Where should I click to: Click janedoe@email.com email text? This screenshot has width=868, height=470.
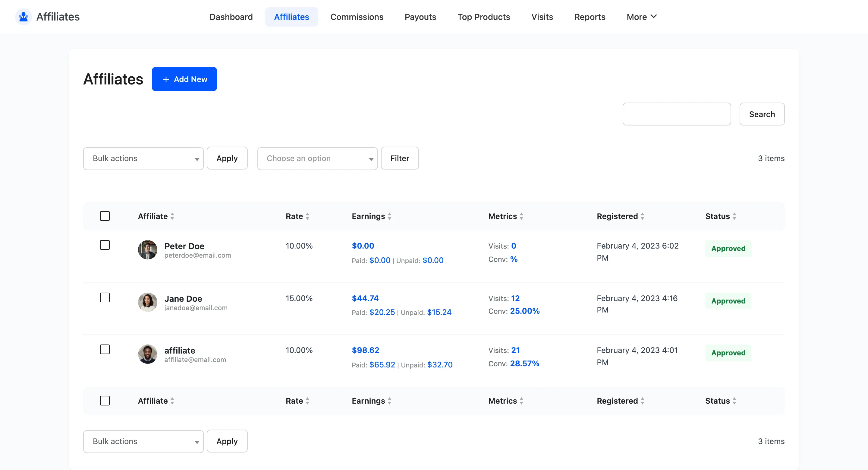196,308
